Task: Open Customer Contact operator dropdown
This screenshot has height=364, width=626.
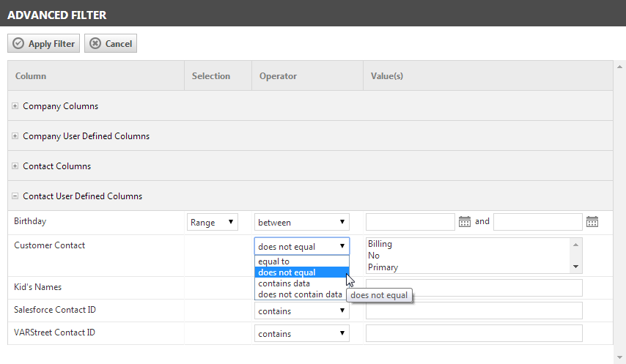Action: coord(302,246)
